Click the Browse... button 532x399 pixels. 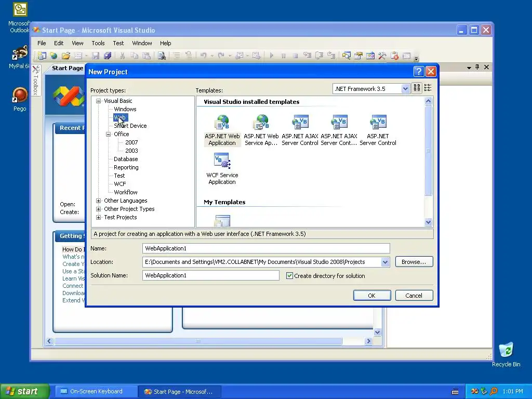tap(414, 262)
